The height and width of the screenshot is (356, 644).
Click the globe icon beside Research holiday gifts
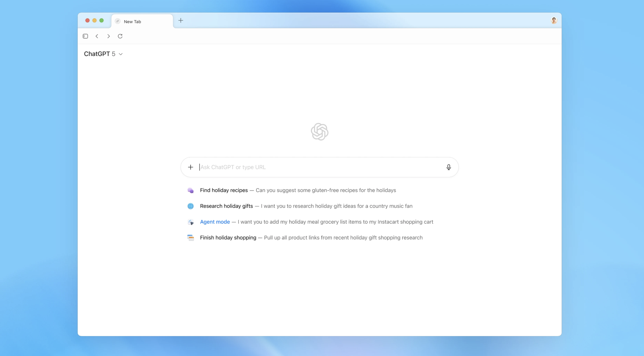191,206
